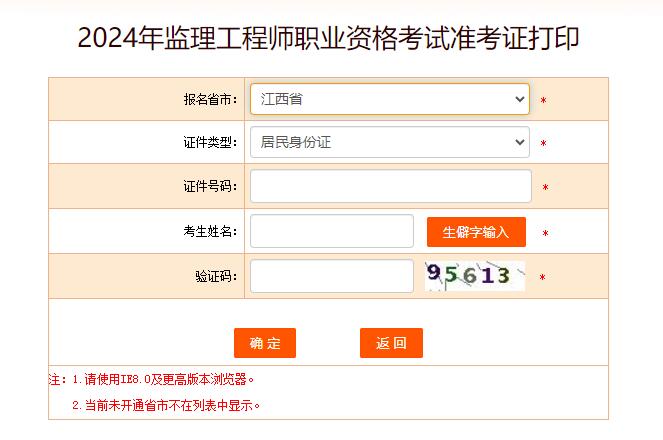Image resolution: width=663 pixels, height=440 pixels.
Task: Refresh the captcha image showing 95613
Action: point(475,276)
